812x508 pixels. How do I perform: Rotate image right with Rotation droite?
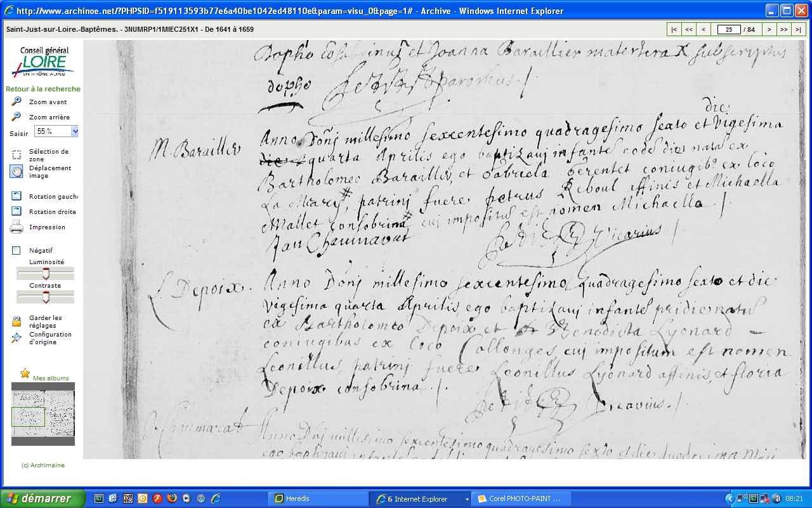(x=16, y=211)
